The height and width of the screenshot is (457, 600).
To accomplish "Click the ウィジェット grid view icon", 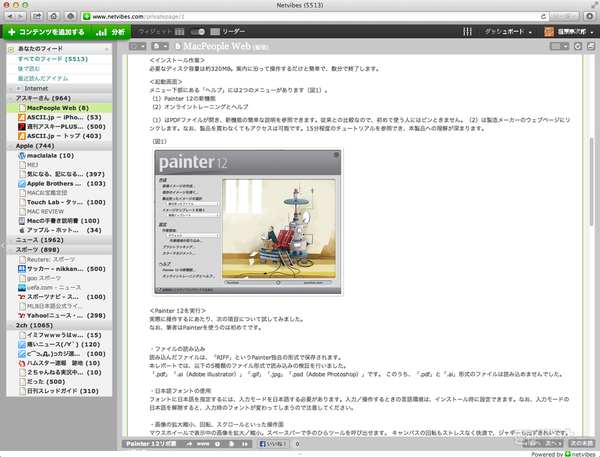I will 179,32.
